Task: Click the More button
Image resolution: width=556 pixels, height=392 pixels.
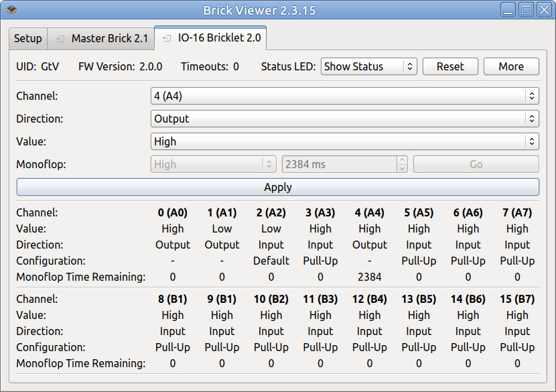Action: tap(511, 67)
